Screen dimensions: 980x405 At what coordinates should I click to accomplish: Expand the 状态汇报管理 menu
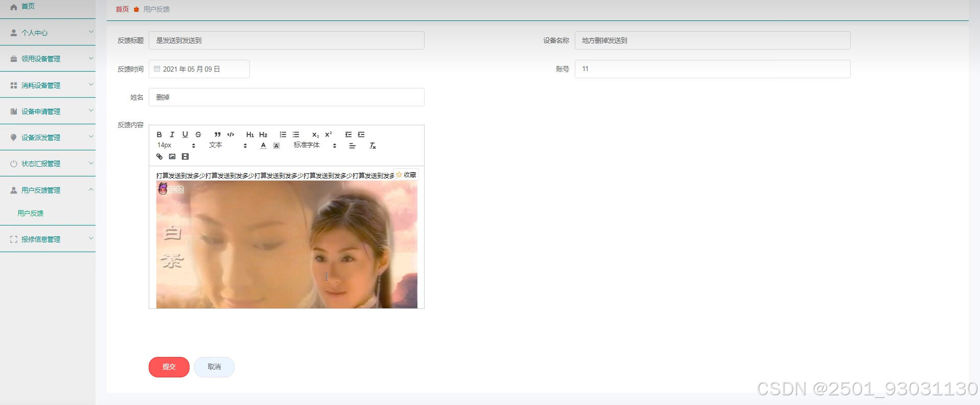click(48, 164)
